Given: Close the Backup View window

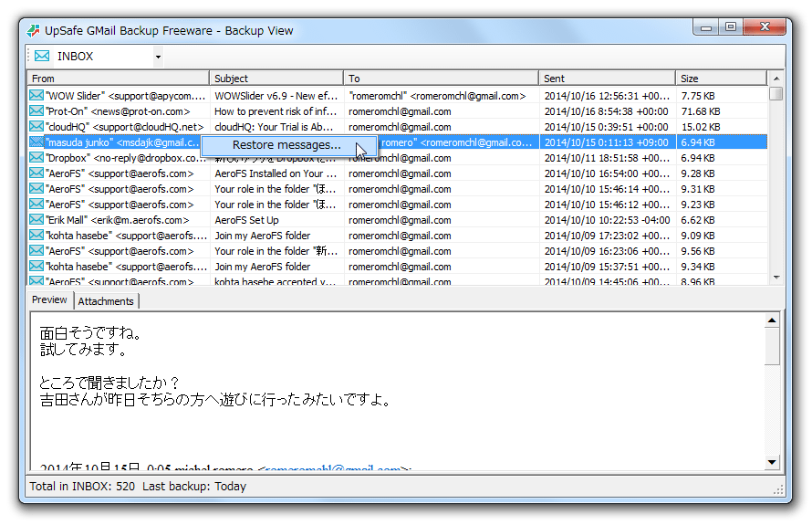Looking at the screenshot, I should [765, 27].
